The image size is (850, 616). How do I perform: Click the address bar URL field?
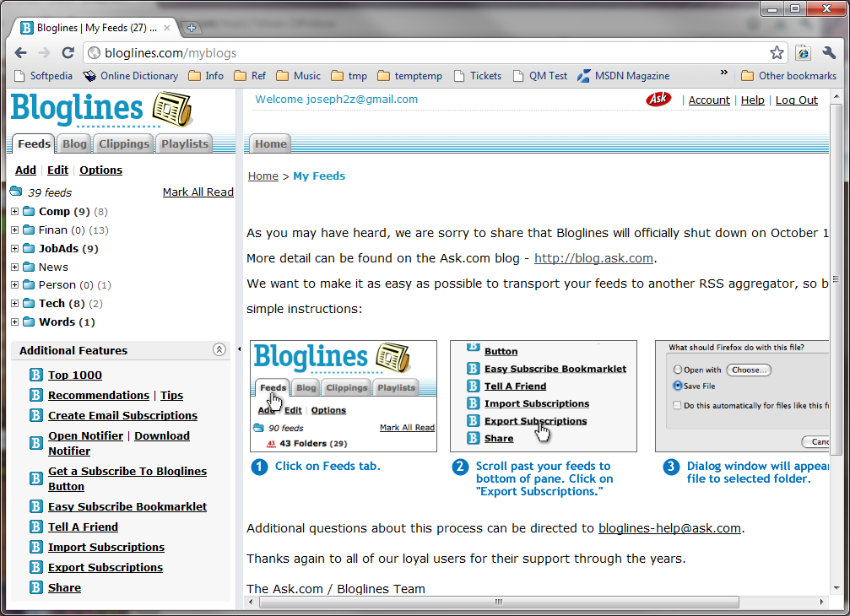[428, 52]
